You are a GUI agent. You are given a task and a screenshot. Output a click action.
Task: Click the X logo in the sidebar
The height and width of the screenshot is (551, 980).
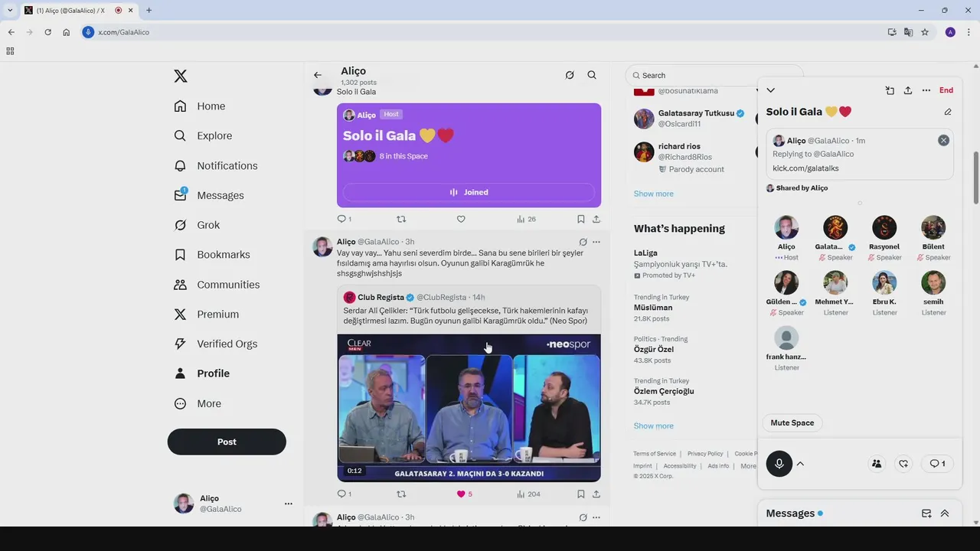180,76
